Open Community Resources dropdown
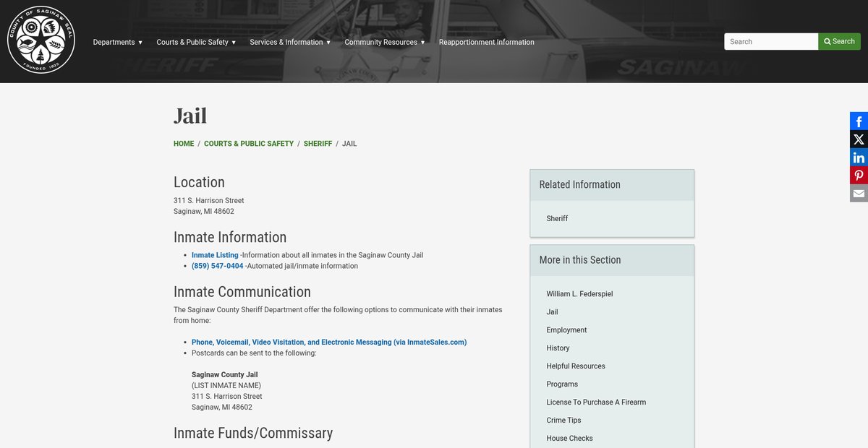 coord(384,42)
